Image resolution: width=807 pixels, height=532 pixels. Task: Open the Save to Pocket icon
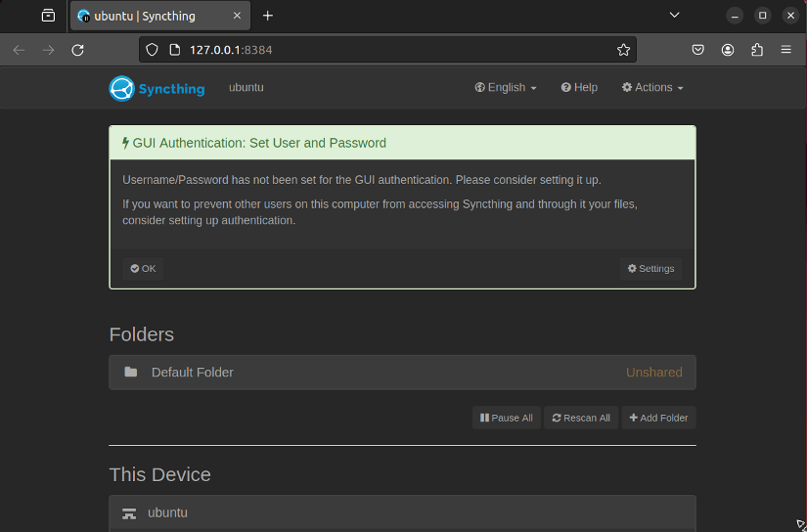click(x=697, y=50)
